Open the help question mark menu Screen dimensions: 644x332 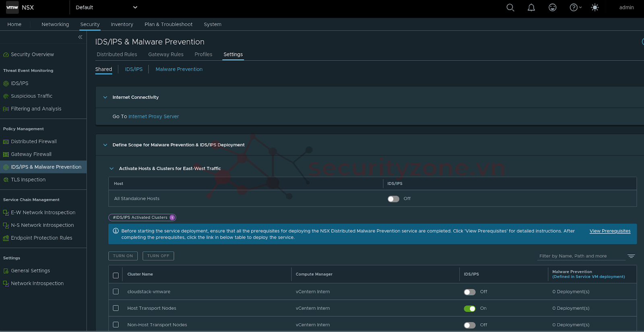tap(575, 8)
